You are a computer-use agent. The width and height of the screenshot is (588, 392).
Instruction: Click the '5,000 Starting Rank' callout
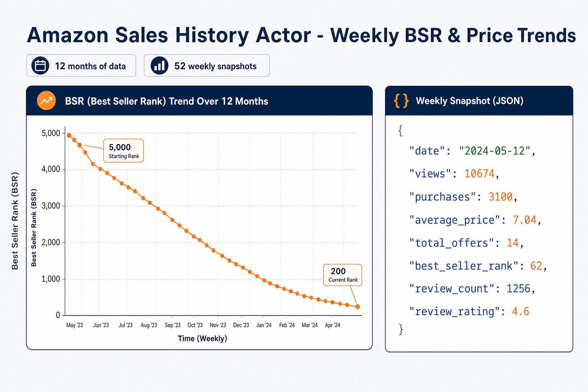pos(124,150)
